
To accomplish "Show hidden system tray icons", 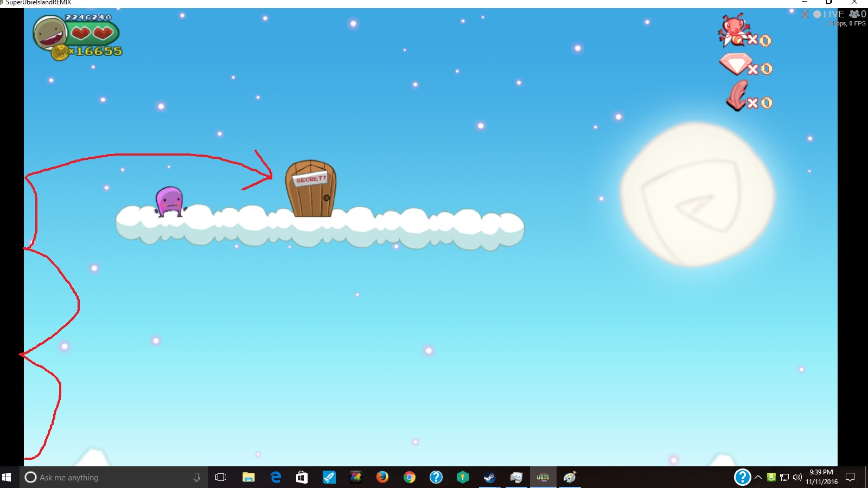I will [x=758, y=477].
